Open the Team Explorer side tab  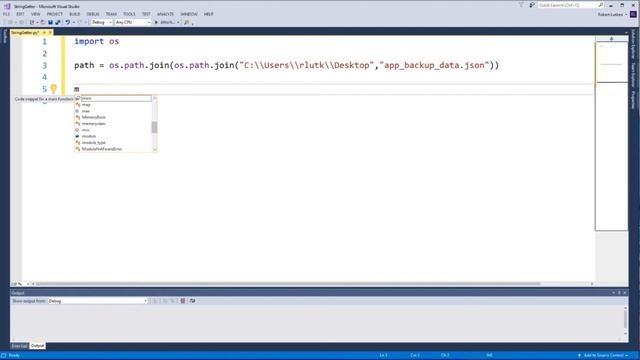pos(633,75)
